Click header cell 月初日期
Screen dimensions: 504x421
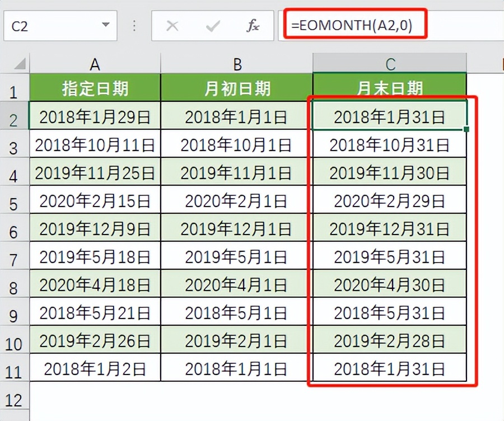(x=236, y=88)
